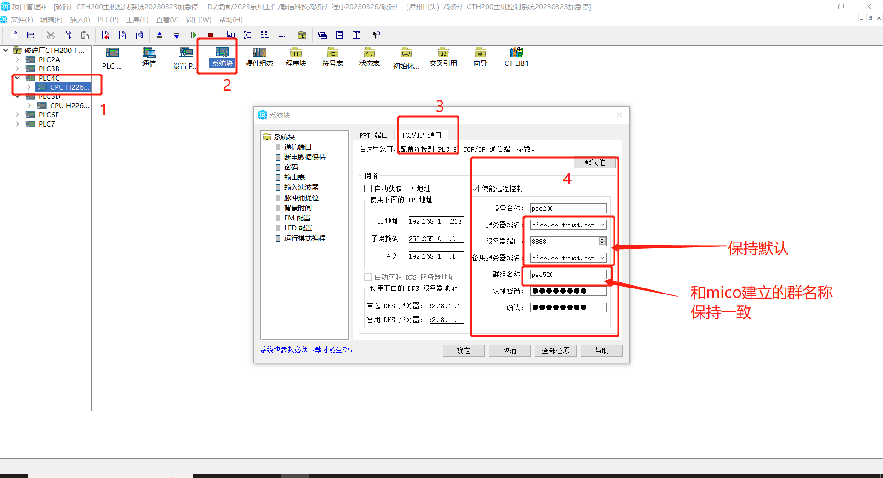Screen dimensions: 883x478
Task: Click the toolbox briefcase icon in the toolbar
Action: point(302,35)
